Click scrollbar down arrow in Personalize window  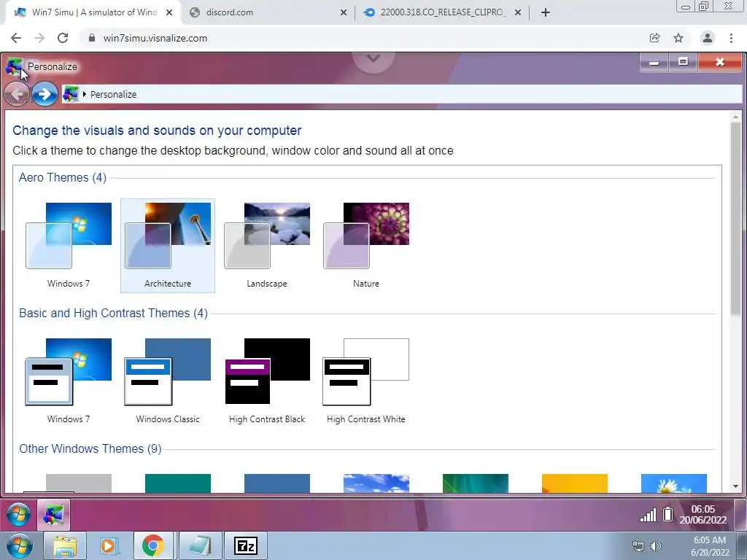click(x=735, y=486)
